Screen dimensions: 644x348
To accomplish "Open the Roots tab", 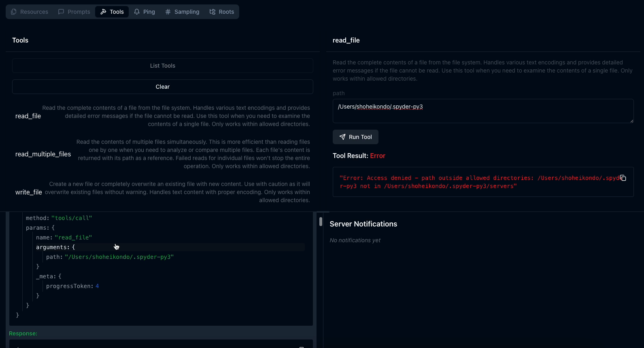I will 222,12.
